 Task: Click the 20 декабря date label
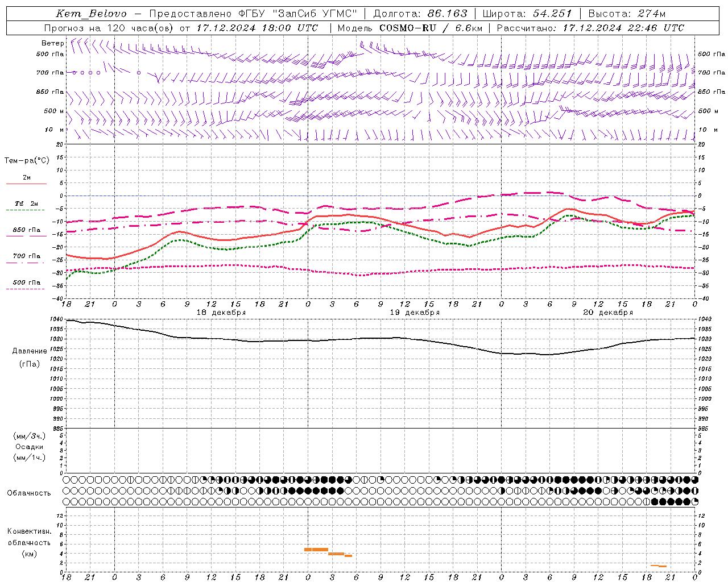(x=608, y=313)
